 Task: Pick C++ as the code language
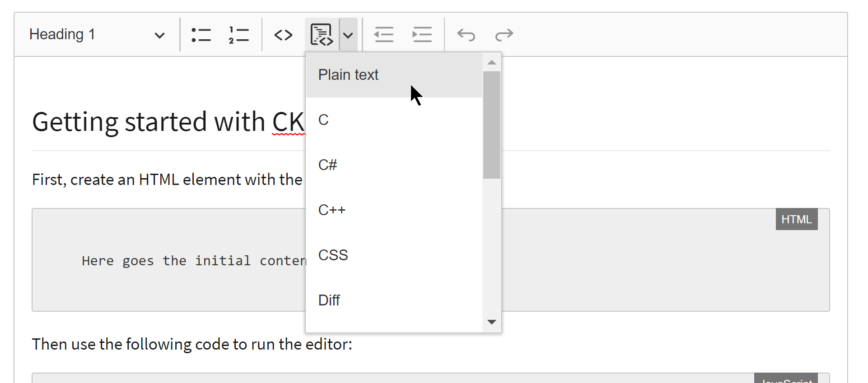tap(394, 210)
